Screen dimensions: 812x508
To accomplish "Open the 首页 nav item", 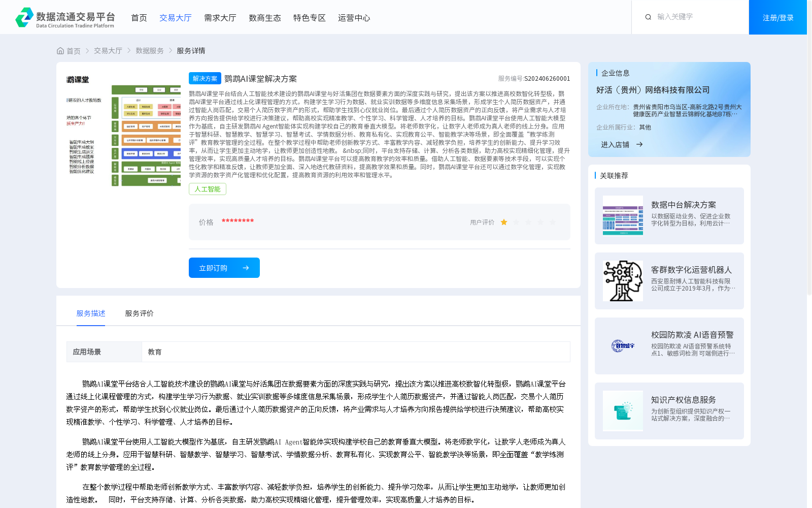I will click(x=139, y=18).
